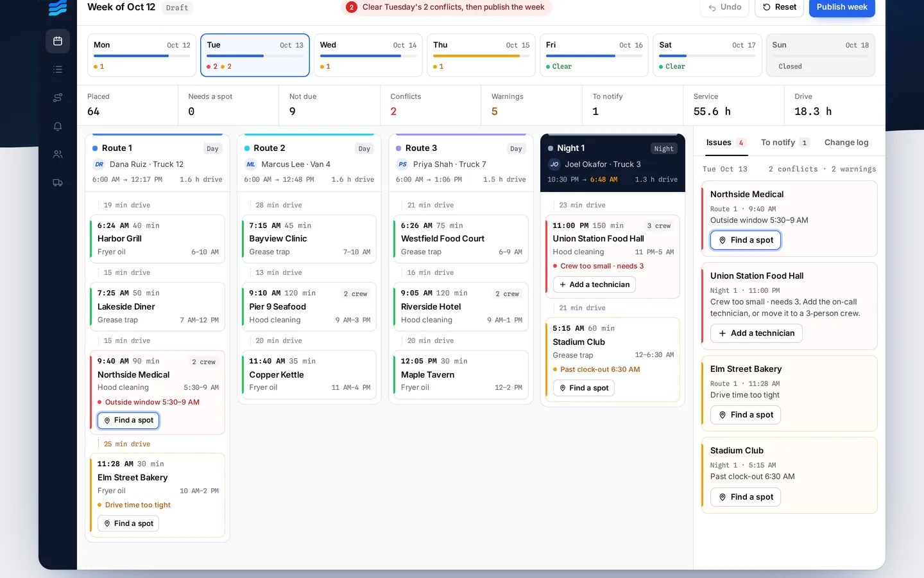The width and height of the screenshot is (924, 578).
Task: Click Find a spot under Route 1 Northside Medical stop
Action: point(128,421)
